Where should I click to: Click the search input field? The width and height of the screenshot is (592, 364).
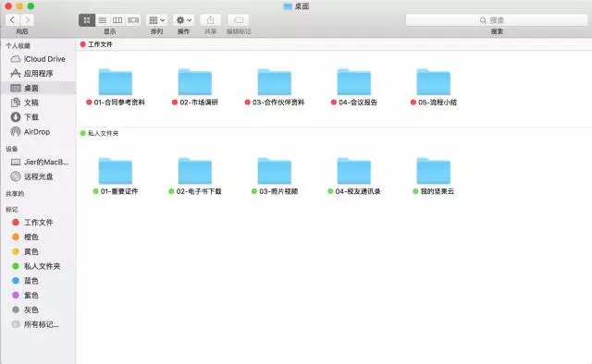click(497, 20)
